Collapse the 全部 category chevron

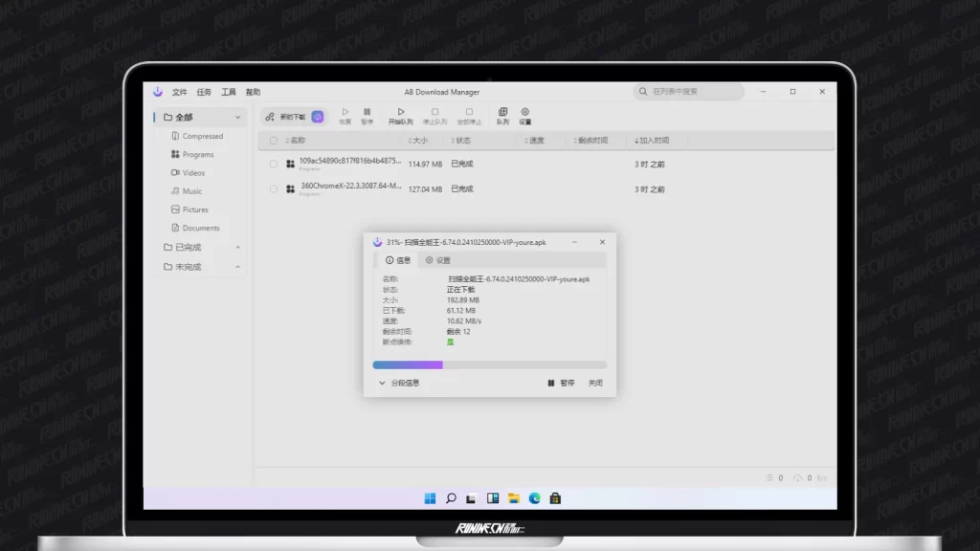coord(238,118)
